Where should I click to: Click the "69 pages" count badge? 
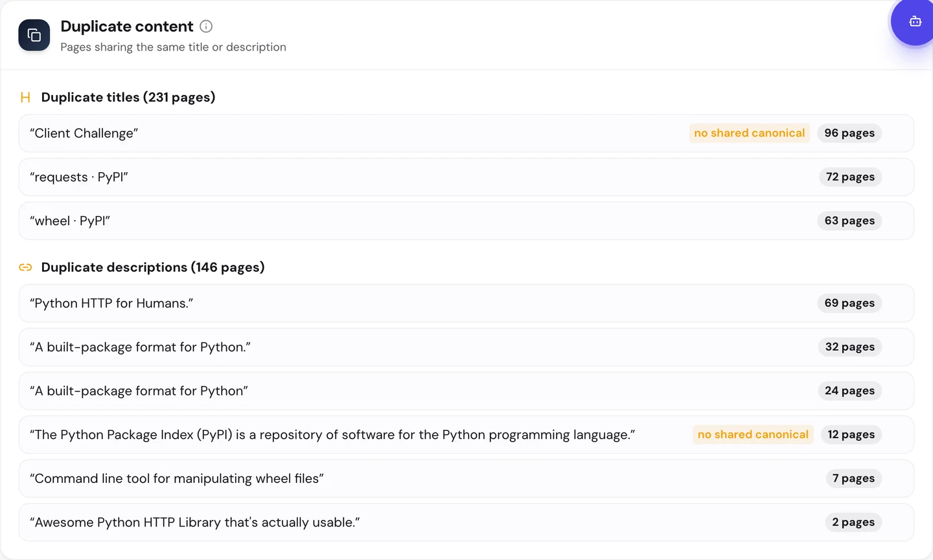849,303
